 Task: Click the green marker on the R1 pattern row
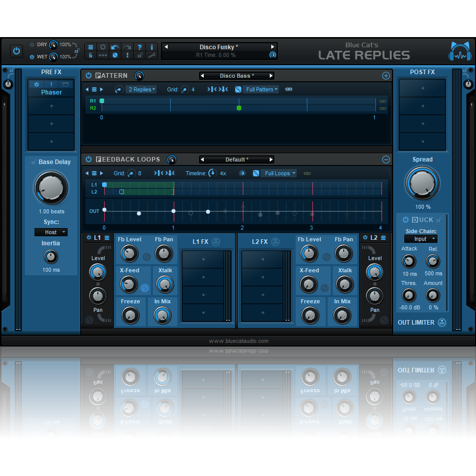[102, 101]
